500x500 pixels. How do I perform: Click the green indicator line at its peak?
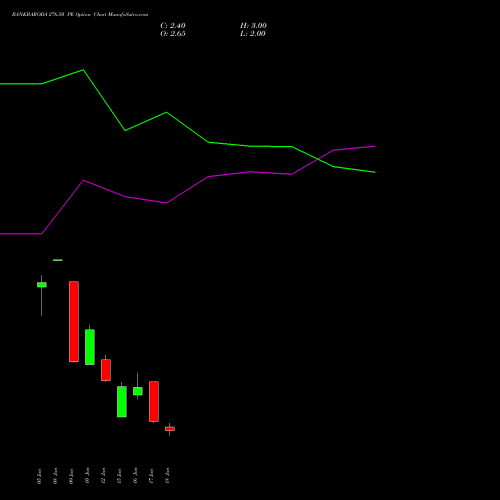click(83, 70)
